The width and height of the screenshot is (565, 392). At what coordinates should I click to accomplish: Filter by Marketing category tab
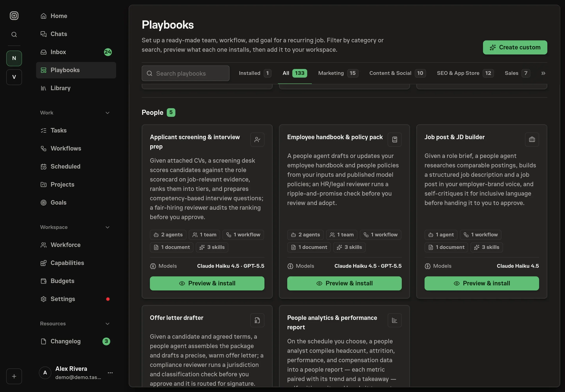click(x=338, y=73)
